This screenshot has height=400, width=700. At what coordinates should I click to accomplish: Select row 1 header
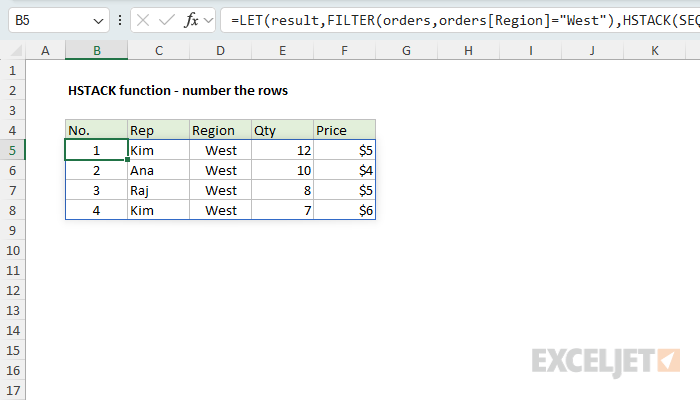point(12,71)
